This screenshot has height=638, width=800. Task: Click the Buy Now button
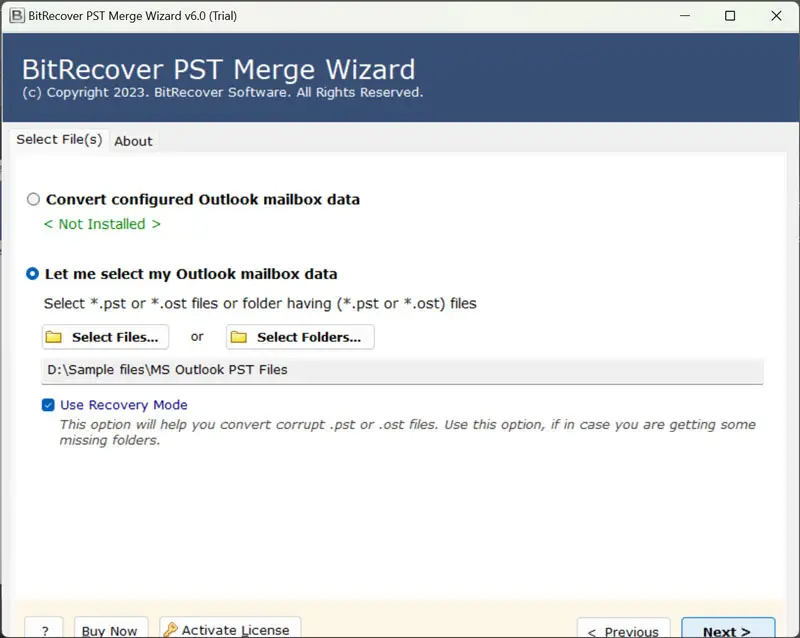[110, 630]
